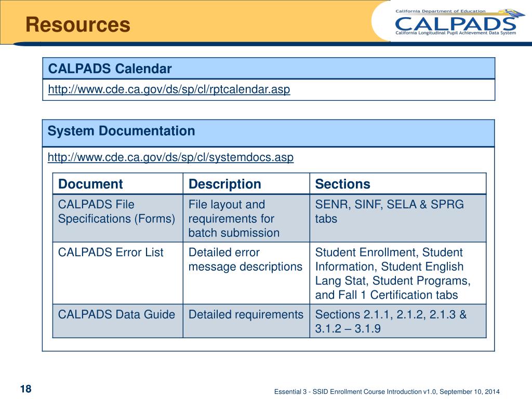Click the slide number 18

coord(26,389)
